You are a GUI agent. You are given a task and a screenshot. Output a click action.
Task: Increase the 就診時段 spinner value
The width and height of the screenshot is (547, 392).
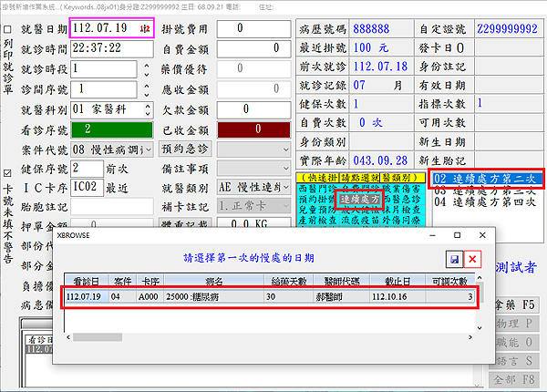(147, 65)
